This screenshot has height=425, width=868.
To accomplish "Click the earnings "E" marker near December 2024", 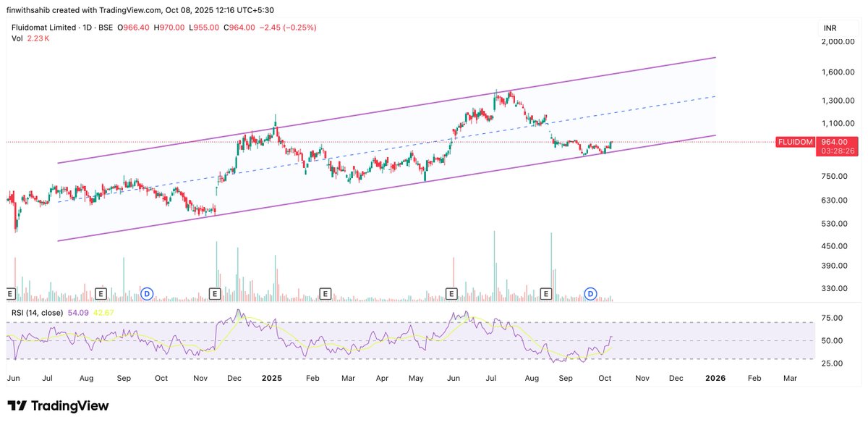I will point(214,294).
